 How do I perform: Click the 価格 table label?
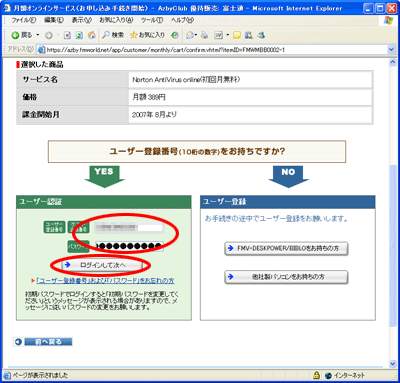click(x=29, y=97)
